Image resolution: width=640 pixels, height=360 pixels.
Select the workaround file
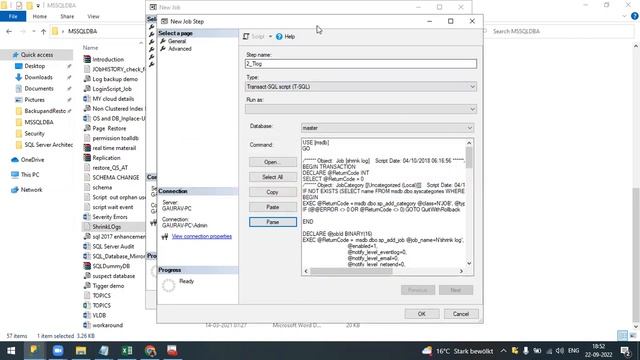click(x=107, y=325)
